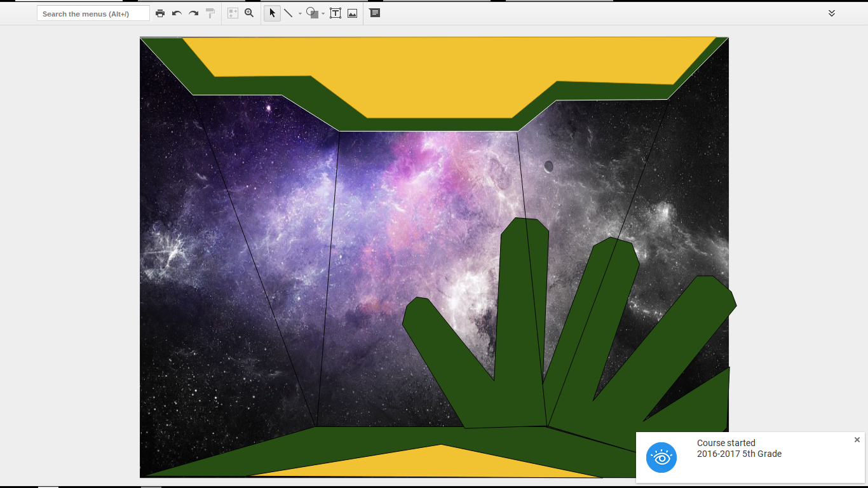This screenshot has width=868, height=488.
Task: Click the blue eye notification icon
Action: point(661,457)
